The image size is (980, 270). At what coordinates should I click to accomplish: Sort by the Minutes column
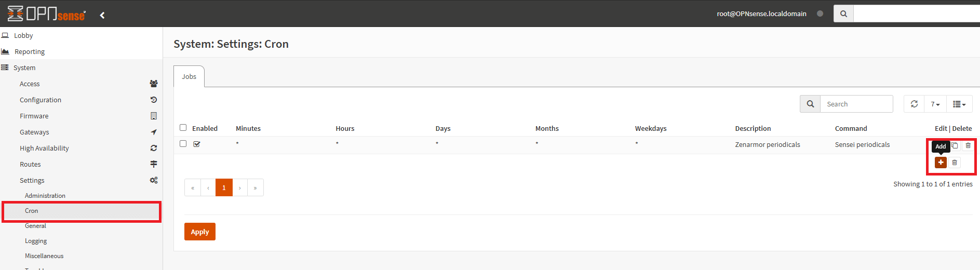pos(248,129)
